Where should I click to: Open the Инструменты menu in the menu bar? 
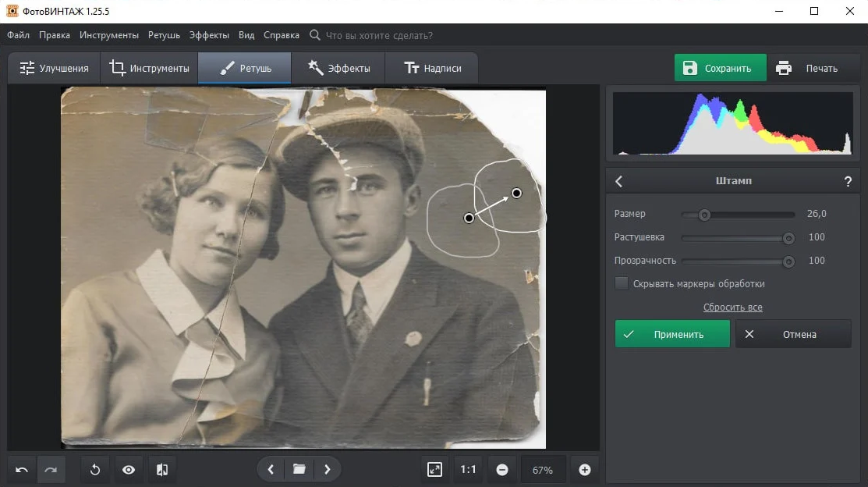109,35
